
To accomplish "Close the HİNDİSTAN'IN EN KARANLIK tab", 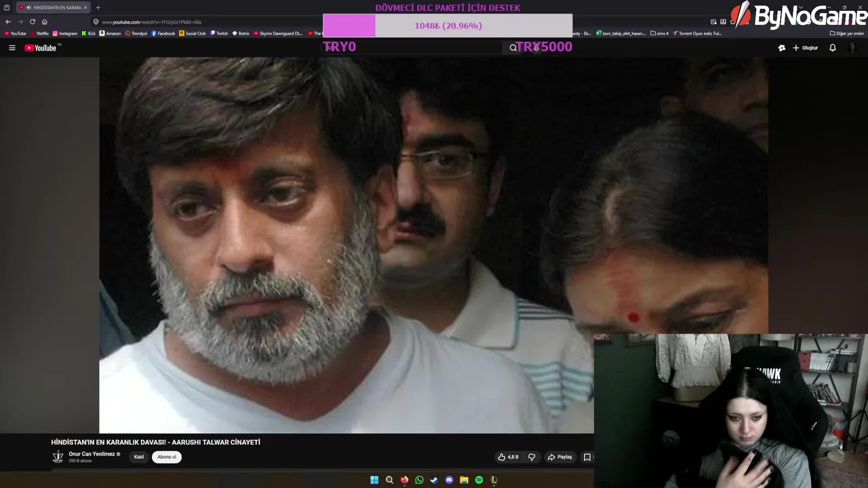I will [x=85, y=7].
